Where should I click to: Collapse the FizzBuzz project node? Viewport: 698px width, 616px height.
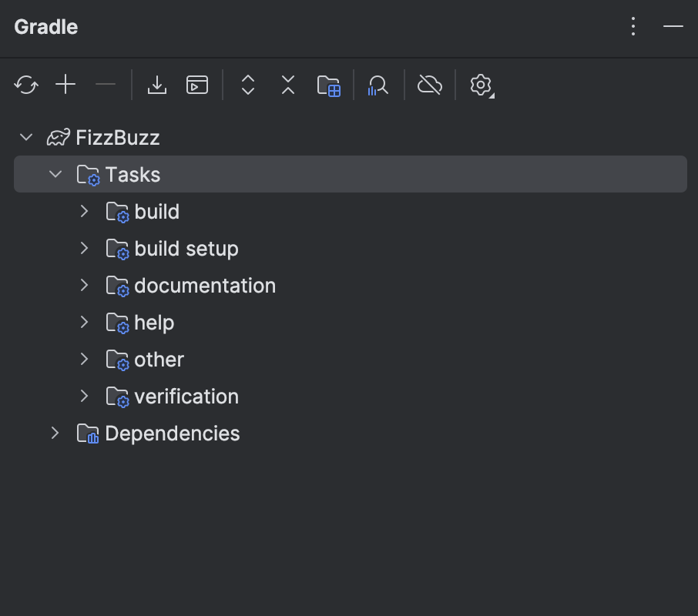tap(25, 137)
